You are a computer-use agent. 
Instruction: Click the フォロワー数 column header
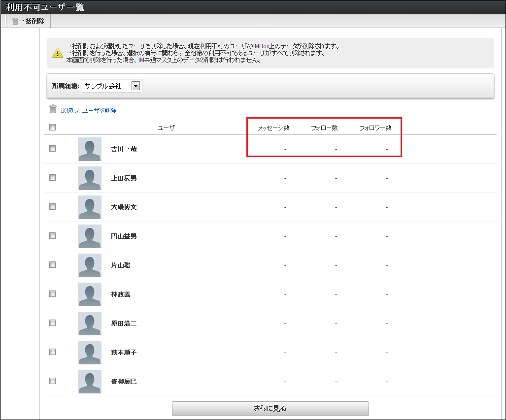[375, 128]
